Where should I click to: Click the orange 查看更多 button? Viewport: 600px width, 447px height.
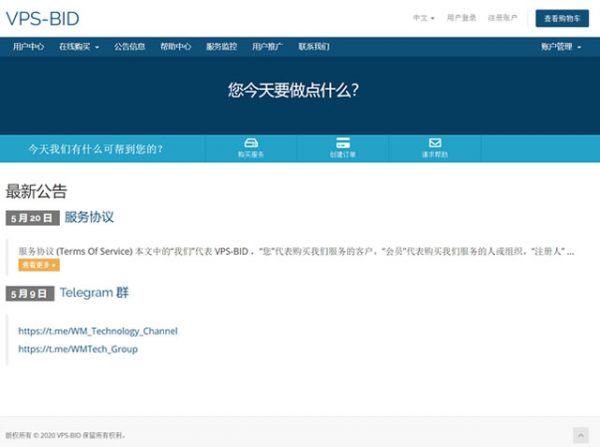[39, 265]
